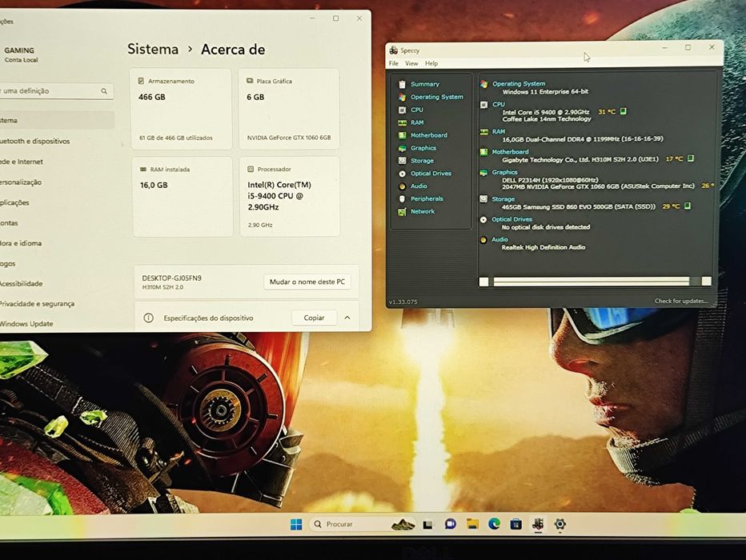Open the Windows Start menu
Viewport: 746px width, 560px height.
coord(296,524)
